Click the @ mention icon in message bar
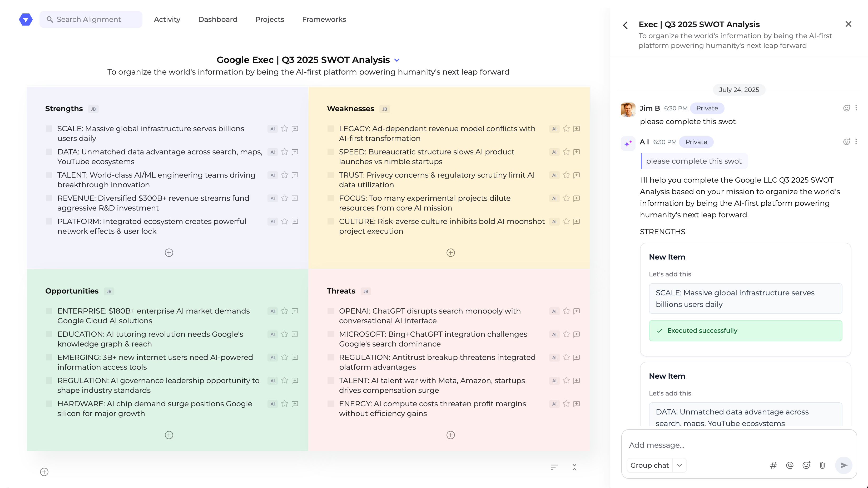Viewport: 868px width, 488px height. click(790, 465)
